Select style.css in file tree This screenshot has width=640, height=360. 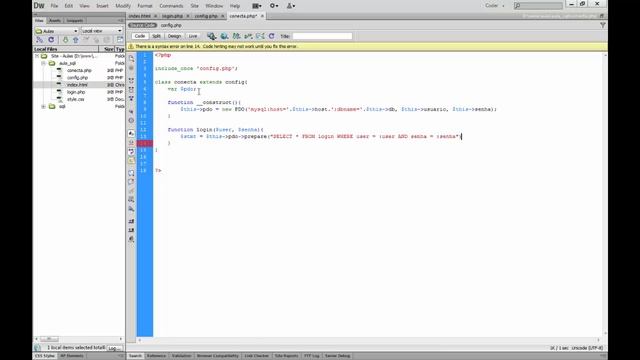tap(76, 99)
